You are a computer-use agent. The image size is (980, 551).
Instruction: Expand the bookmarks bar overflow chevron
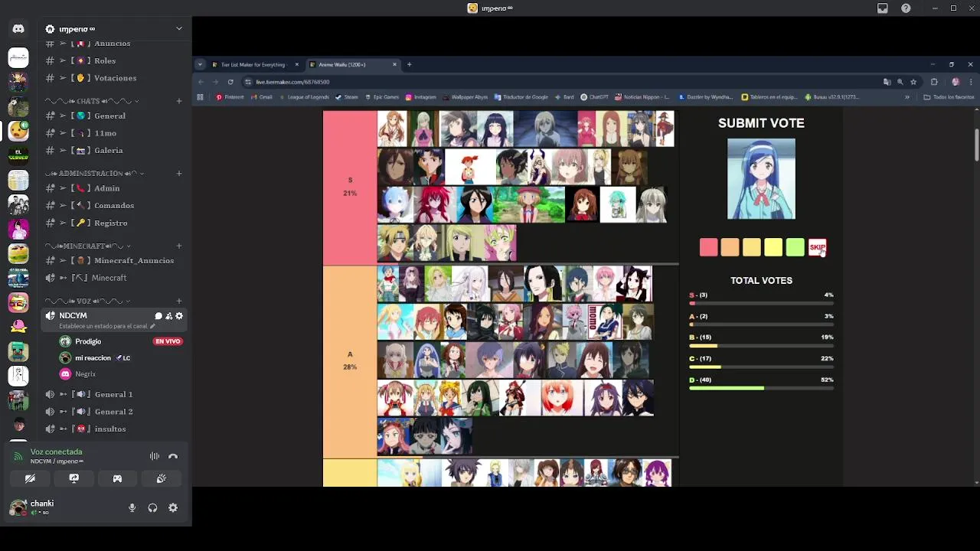(907, 97)
